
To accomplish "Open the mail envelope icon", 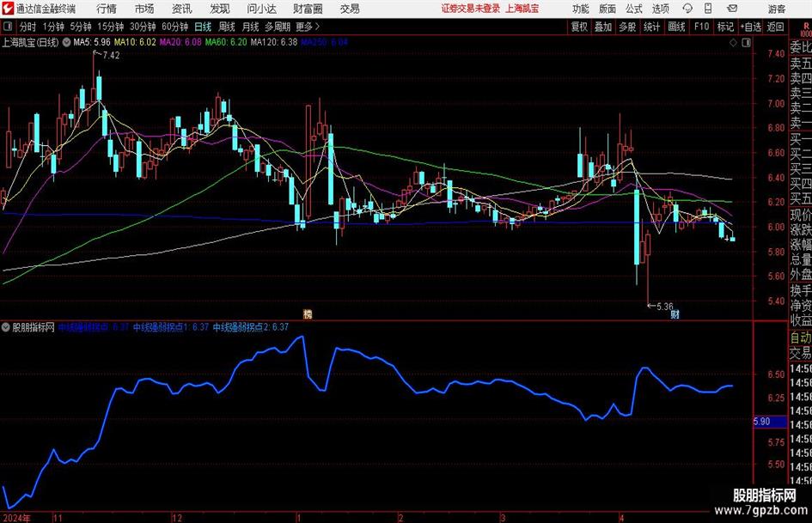I will (732, 9).
